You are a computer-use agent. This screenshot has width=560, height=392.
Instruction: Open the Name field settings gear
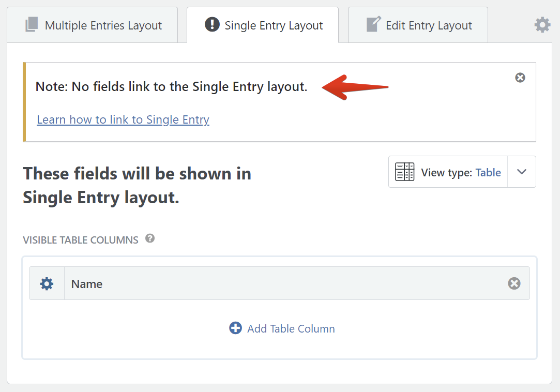[x=47, y=283]
